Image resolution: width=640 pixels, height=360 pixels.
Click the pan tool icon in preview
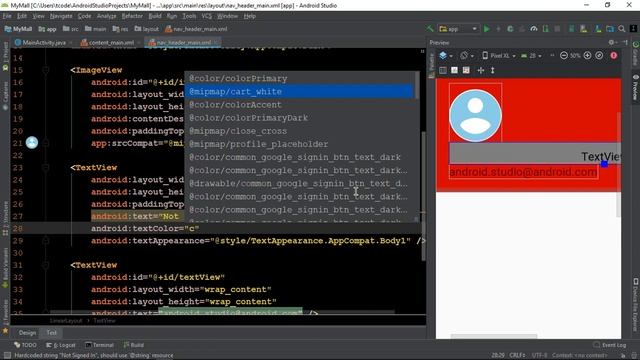(481, 70)
